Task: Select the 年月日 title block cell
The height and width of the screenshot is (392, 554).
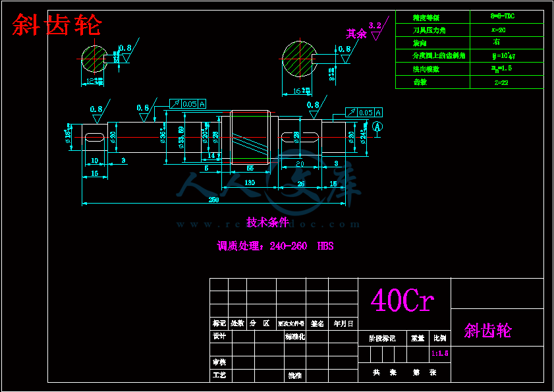Action: click(343, 323)
